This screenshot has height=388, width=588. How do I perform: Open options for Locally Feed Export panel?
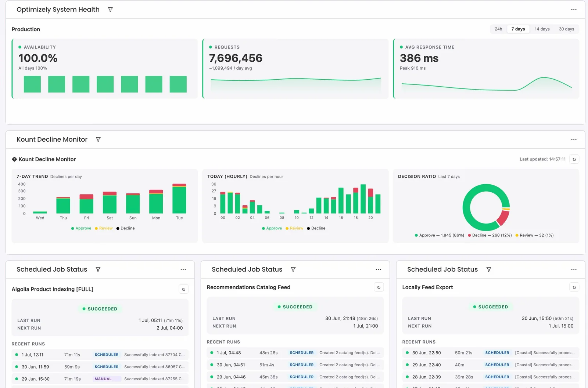[574, 269]
